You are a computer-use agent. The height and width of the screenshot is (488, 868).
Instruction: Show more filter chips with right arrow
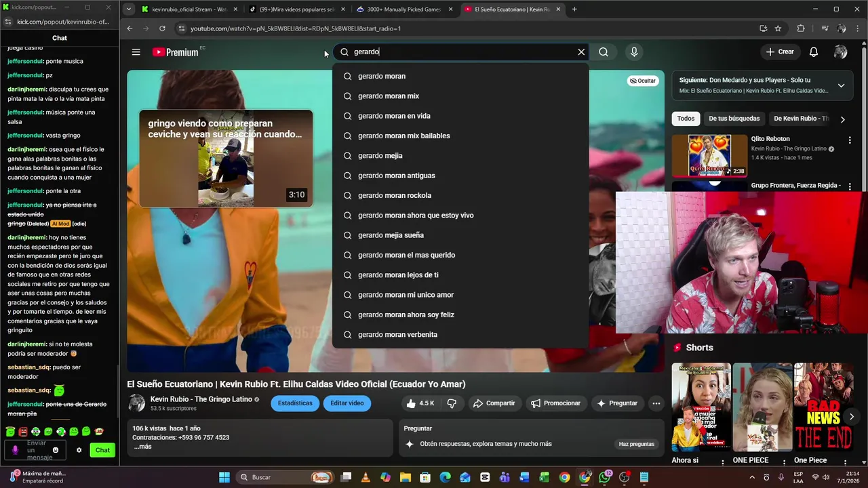tap(843, 119)
